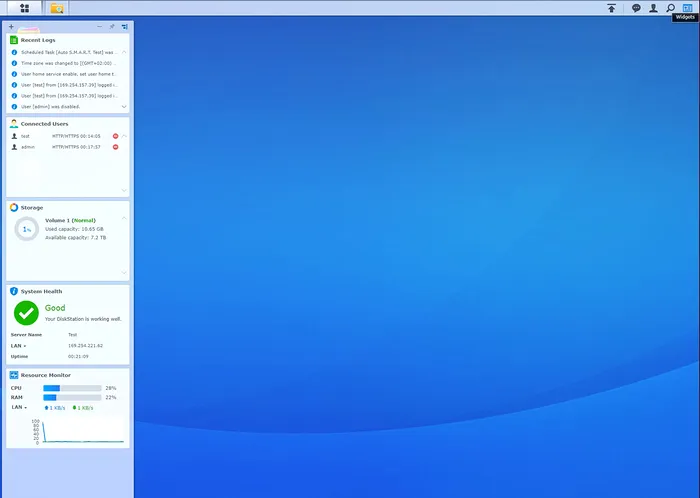Click info icon of Time zone log
The height and width of the screenshot is (498, 700).
(x=14, y=63)
